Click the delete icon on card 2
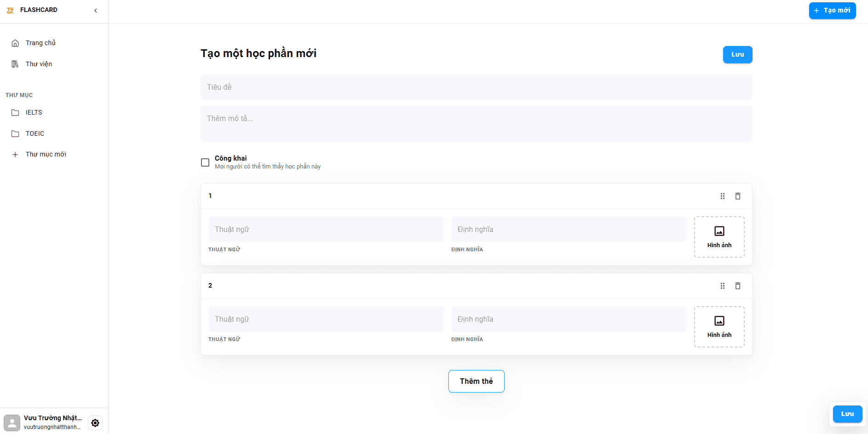The image size is (868, 434). tap(737, 286)
